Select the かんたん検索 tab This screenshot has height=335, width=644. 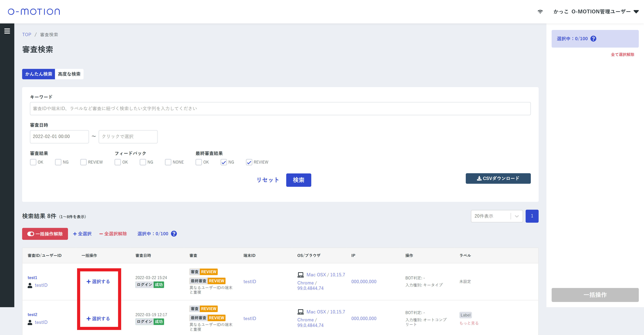click(x=39, y=74)
